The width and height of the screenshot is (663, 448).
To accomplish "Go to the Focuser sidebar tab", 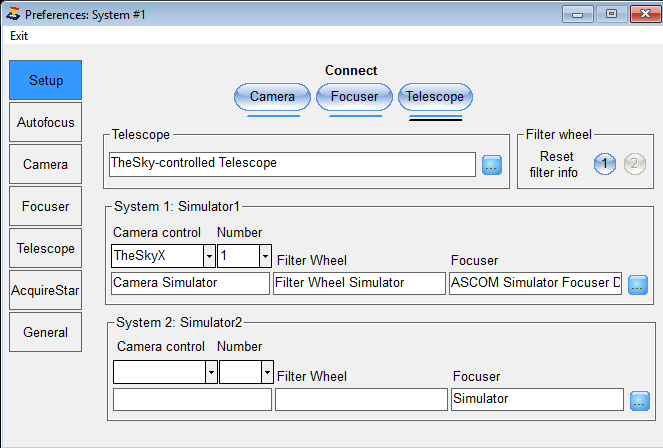I will coord(46,206).
